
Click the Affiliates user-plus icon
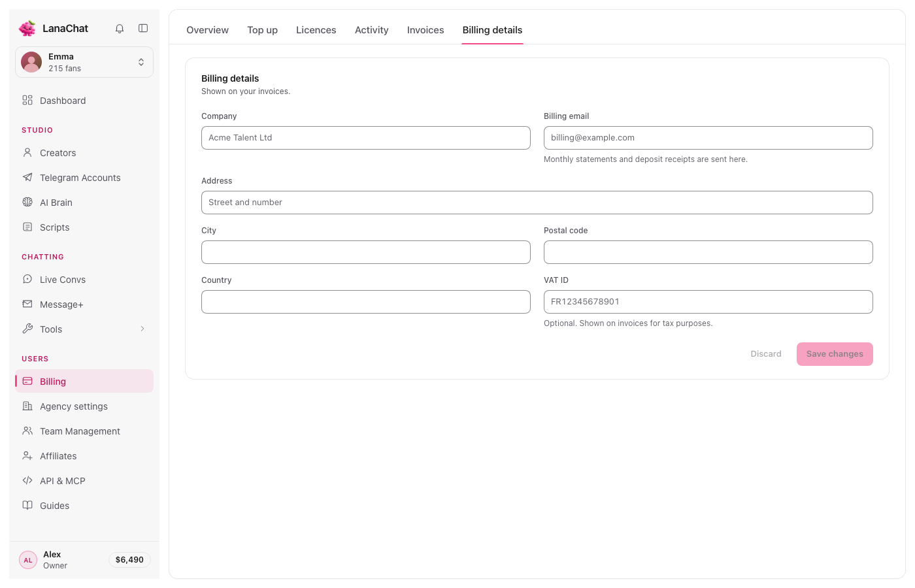click(27, 455)
